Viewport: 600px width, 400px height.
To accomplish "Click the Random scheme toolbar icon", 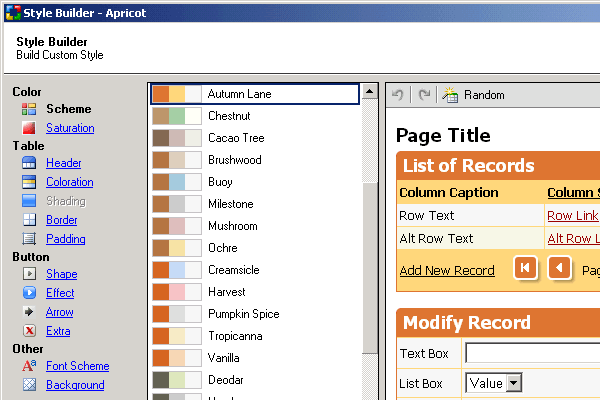I will tap(450, 95).
